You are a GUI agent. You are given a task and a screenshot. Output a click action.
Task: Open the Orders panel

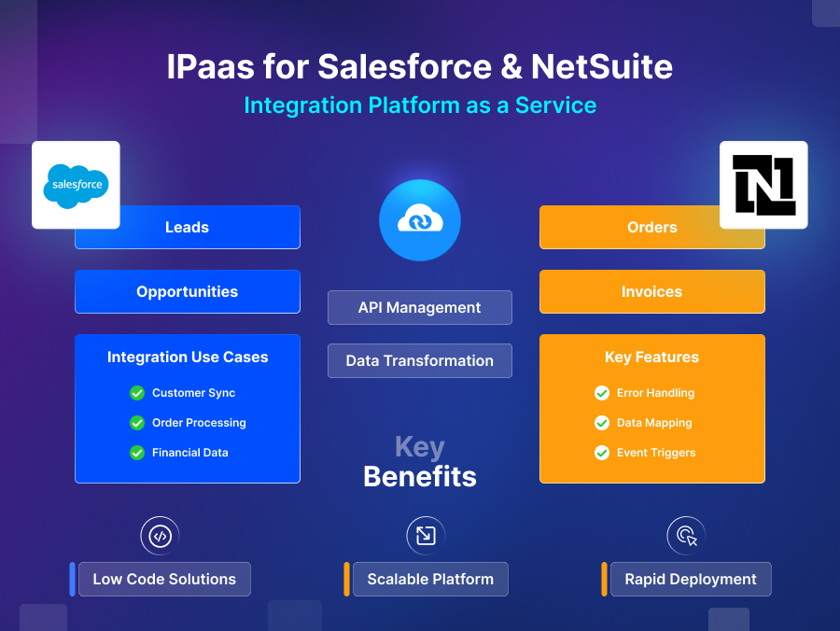pos(651,227)
